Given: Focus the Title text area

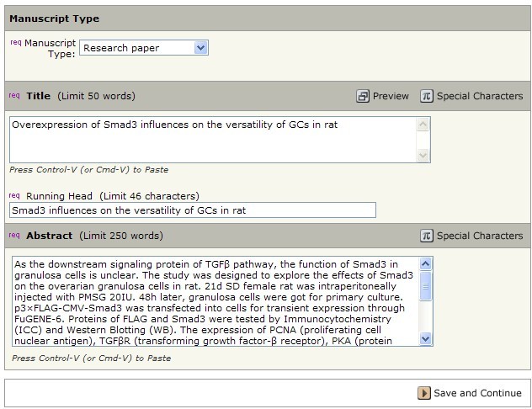Looking at the screenshot, I should pos(212,139).
